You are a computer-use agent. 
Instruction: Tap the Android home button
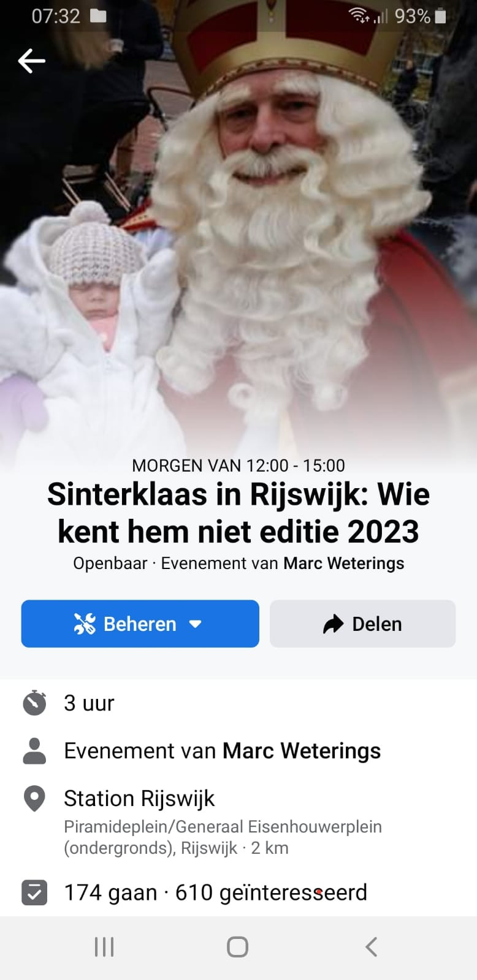click(x=237, y=947)
